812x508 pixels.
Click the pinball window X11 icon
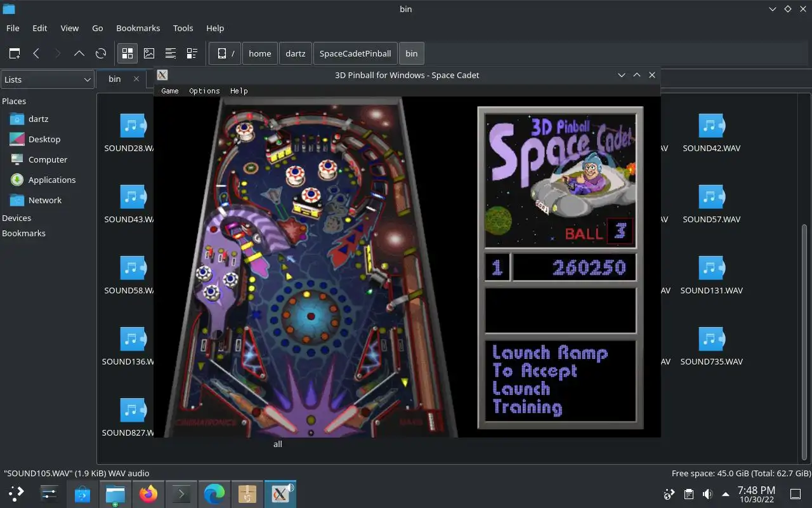[x=162, y=75]
